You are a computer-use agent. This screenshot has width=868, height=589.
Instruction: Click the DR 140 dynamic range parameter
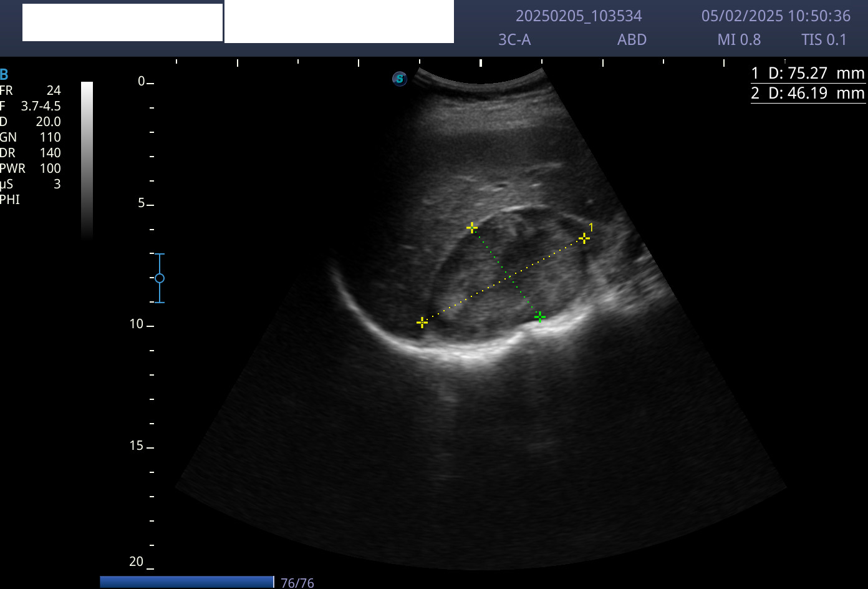pyautogui.click(x=30, y=153)
